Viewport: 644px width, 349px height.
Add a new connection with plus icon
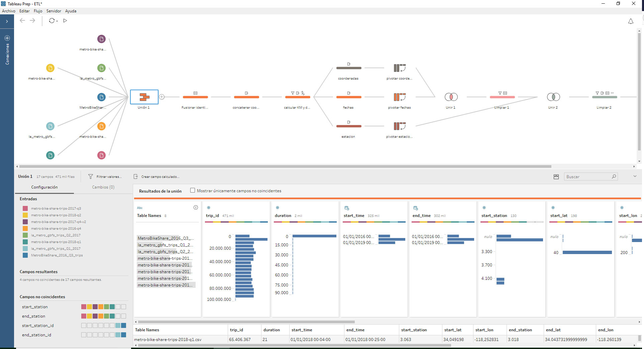pyautogui.click(x=7, y=38)
